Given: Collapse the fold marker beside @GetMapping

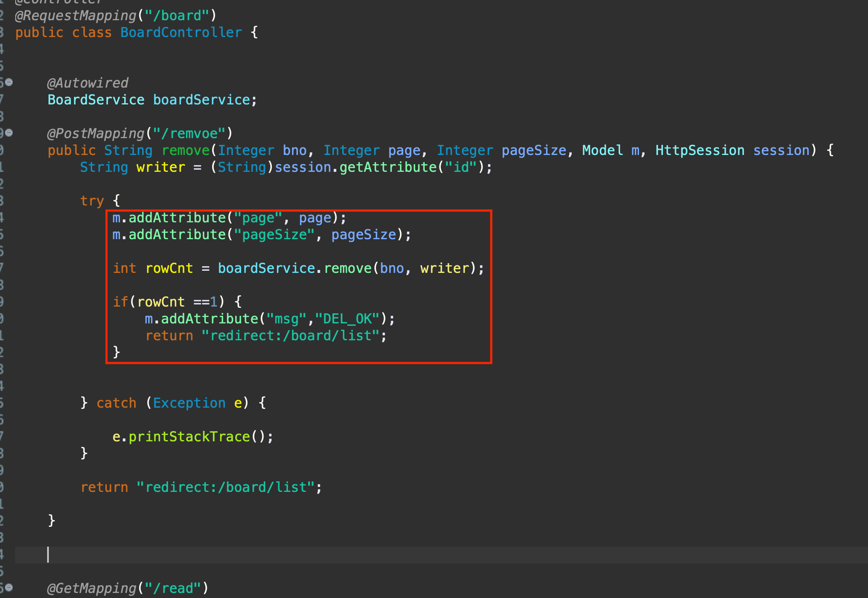Looking at the screenshot, I should click(x=9, y=587).
